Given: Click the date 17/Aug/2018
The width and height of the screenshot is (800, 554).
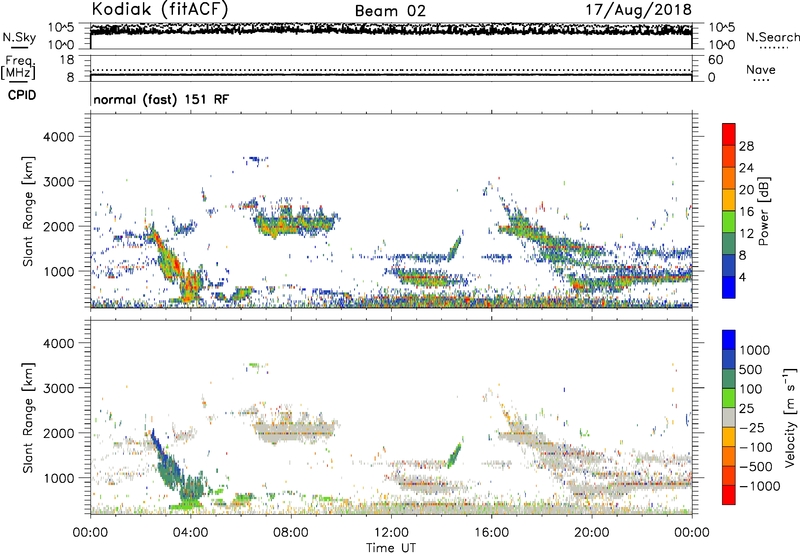Looking at the screenshot, I should point(638,9).
